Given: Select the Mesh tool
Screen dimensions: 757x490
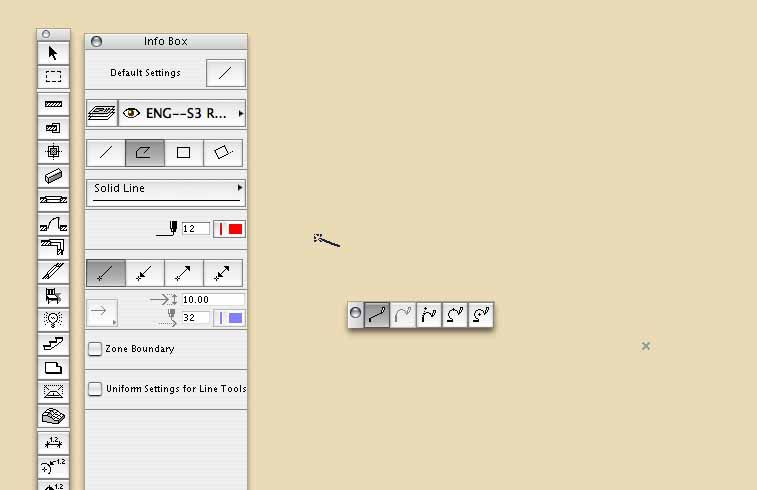Looking at the screenshot, I should click(x=53, y=416).
